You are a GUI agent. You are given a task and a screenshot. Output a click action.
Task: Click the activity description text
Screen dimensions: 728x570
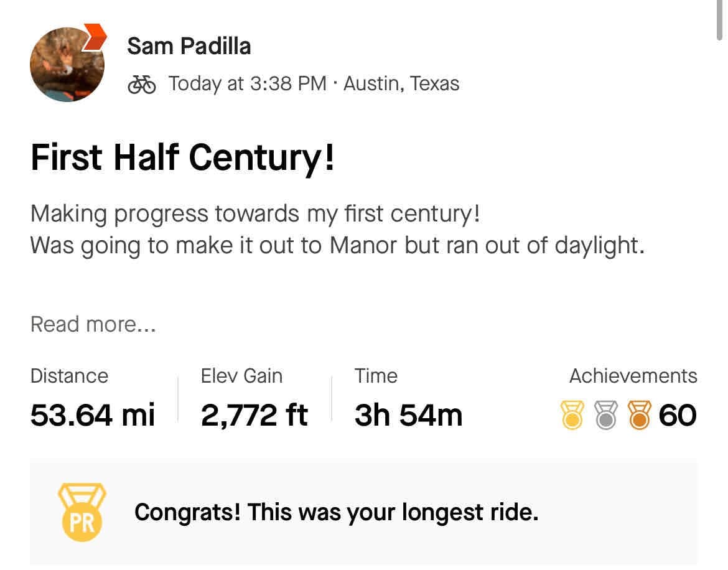coord(337,230)
